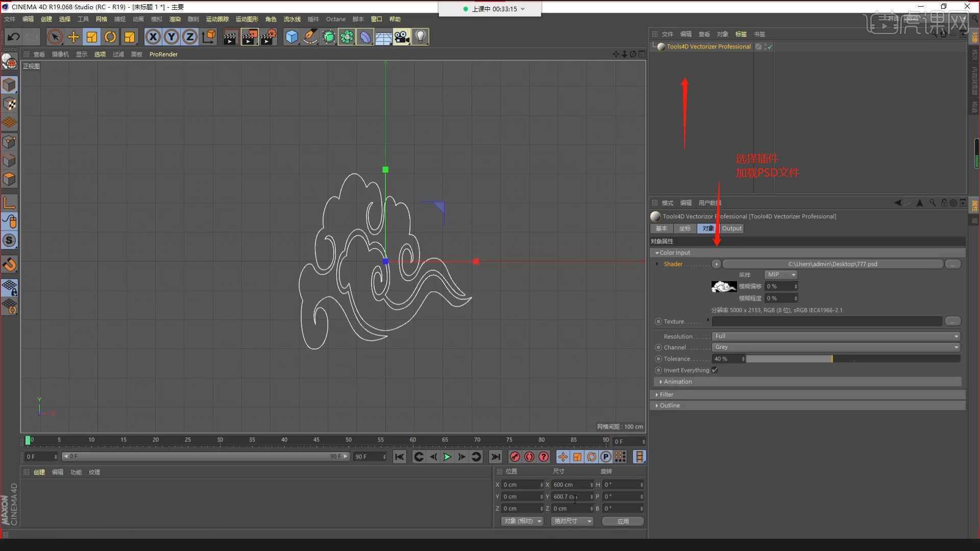This screenshot has height=551, width=980.
Task: Add a light object
Action: coord(421,37)
